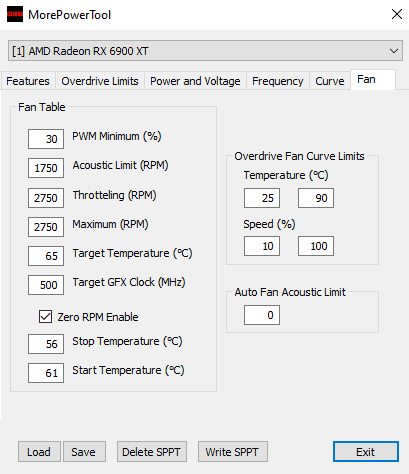
Task: Select the Power and Voltage tab
Action: (x=195, y=81)
